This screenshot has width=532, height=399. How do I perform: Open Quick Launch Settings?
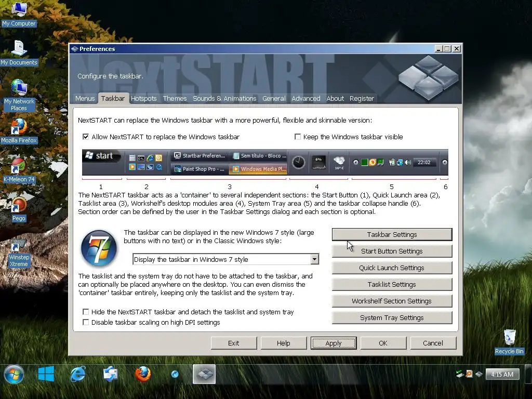(392, 268)
